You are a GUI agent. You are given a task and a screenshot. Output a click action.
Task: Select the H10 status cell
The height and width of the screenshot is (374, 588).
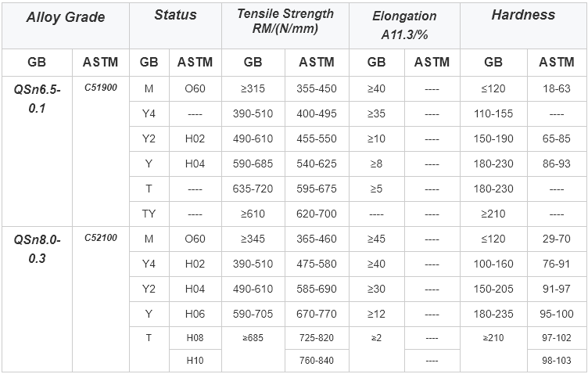(x=195, y=361)
